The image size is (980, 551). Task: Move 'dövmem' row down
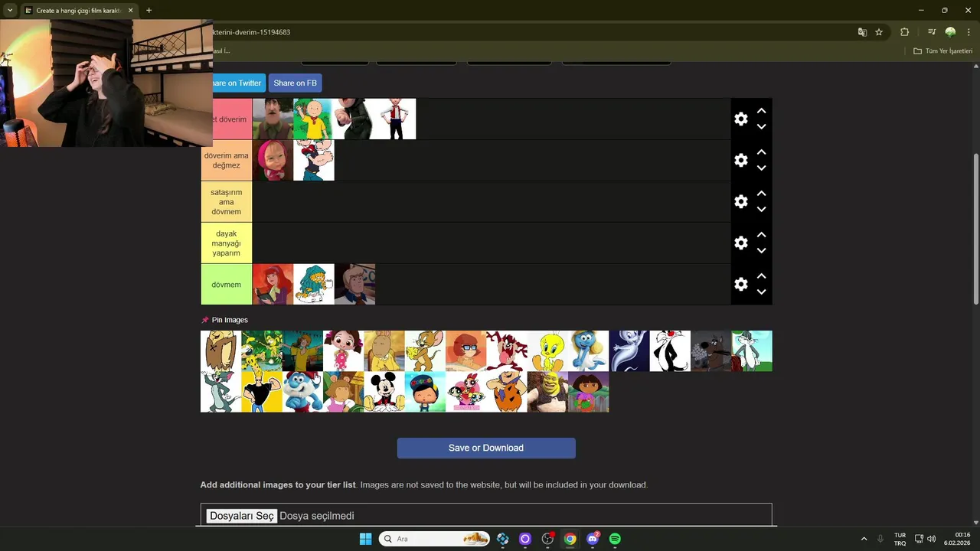click(761, 292)
